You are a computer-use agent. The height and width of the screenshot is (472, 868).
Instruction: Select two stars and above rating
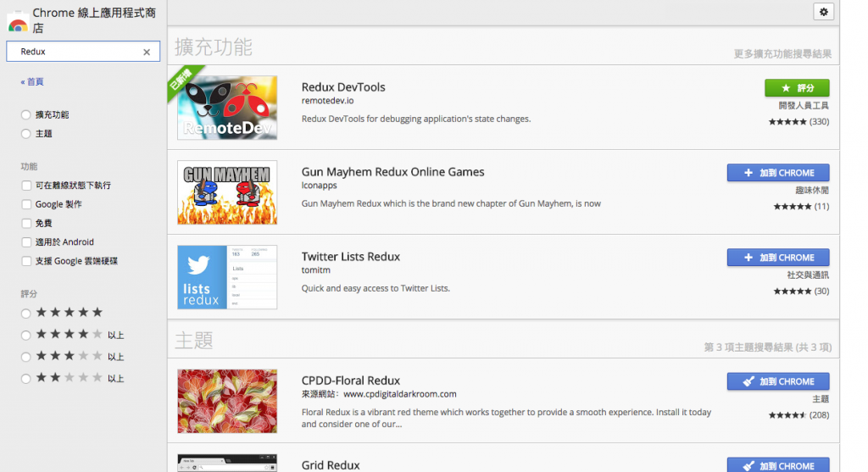point(26,379)
